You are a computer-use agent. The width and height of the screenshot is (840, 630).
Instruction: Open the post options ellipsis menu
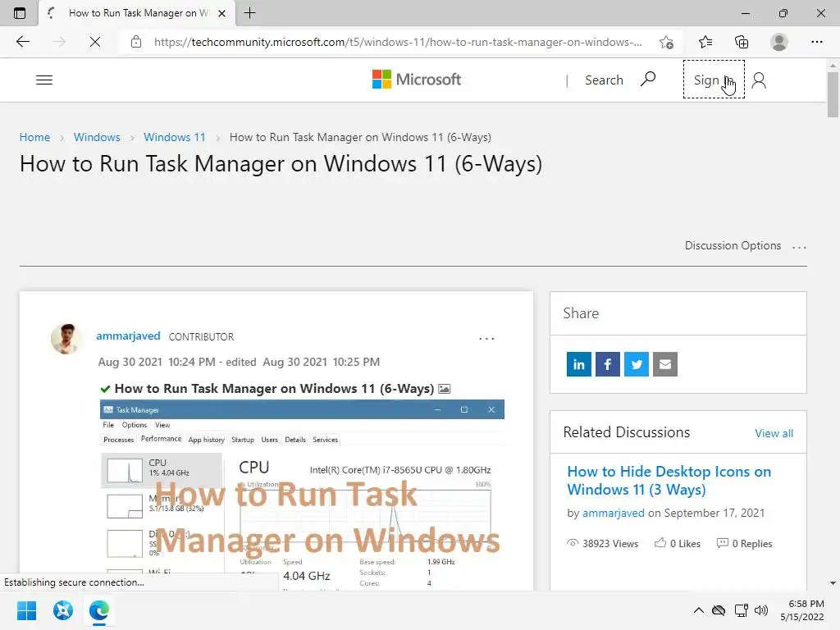[486, 339]
